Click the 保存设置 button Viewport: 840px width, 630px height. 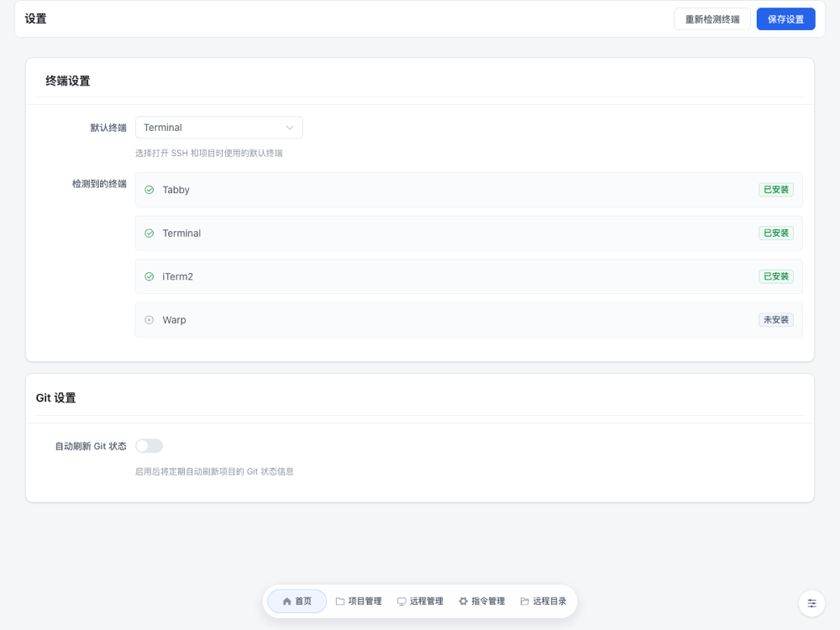pyautogui.click(x=786, y=19)
